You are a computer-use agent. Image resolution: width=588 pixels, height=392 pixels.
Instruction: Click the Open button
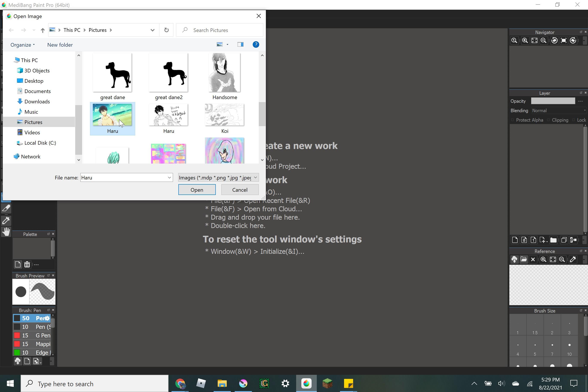[197, 190]
